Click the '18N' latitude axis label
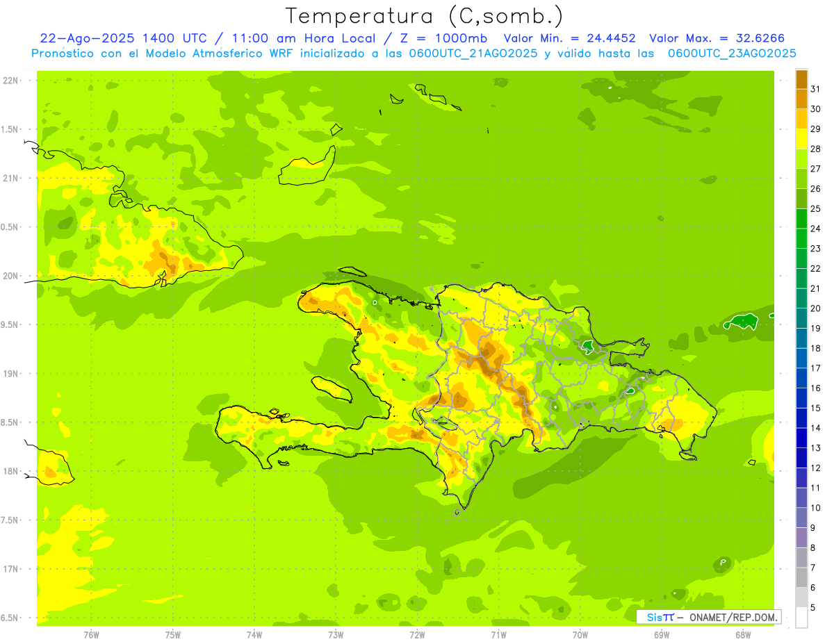The width and height of the screenshot is (834, 644). click(10, 471)
